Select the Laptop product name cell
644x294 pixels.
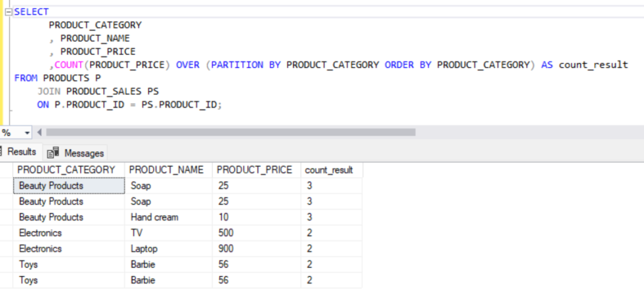[144, 249]
